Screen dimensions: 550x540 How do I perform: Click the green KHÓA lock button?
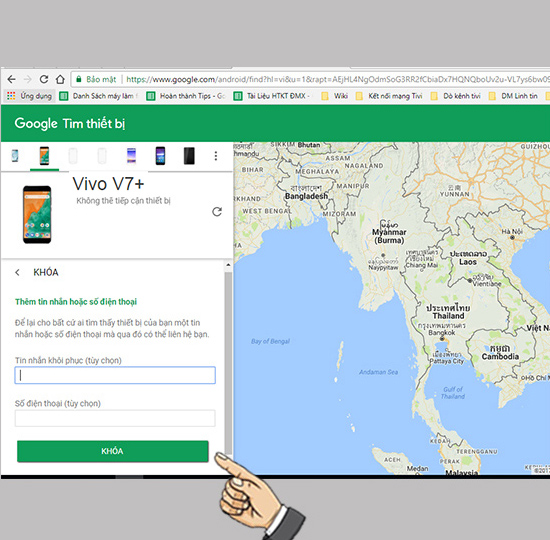[113, 451]
